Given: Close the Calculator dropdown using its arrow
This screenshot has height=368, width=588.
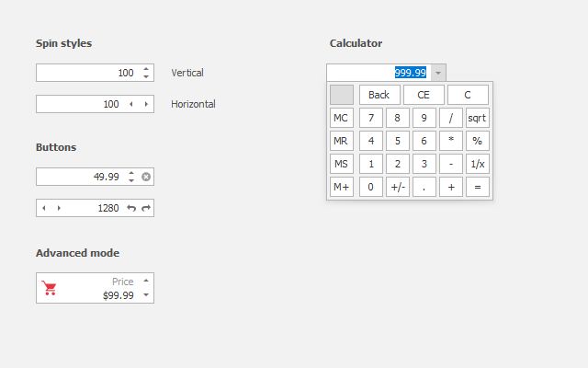Looking at the screenshot, I should coord(438,73).
